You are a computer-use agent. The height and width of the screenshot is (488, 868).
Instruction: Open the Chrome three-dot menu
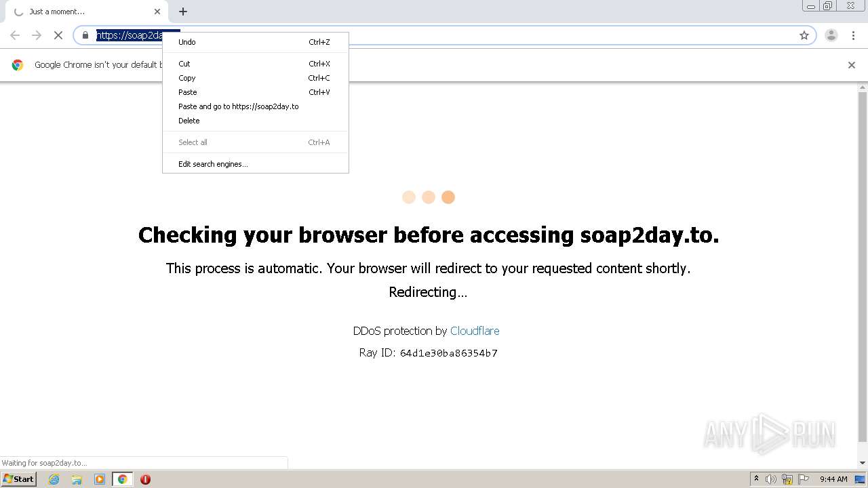click(853, 35)
